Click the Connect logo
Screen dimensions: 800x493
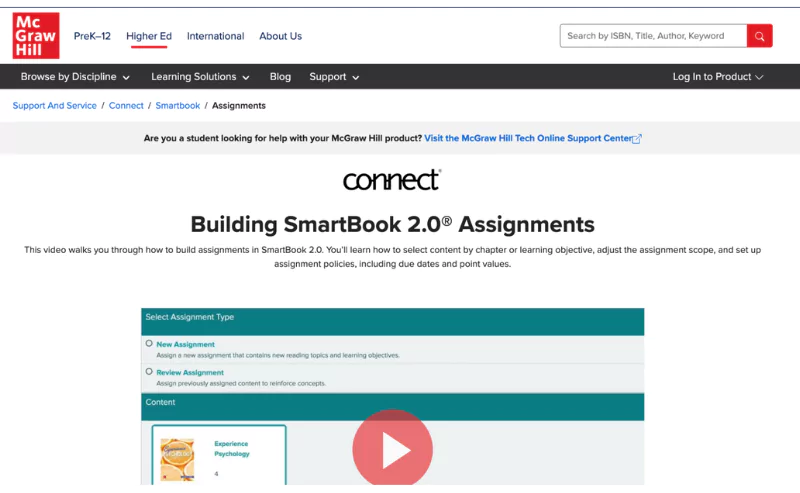392,180
